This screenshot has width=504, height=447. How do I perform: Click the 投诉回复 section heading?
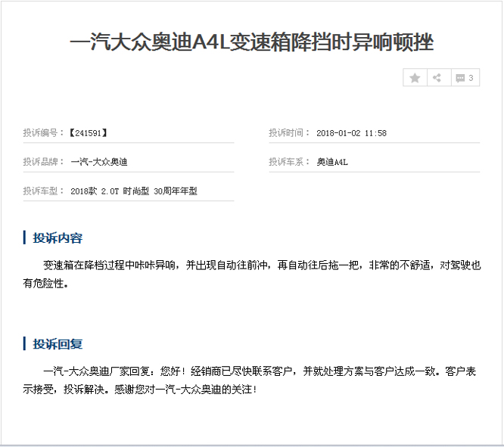pyautogui.click(x=58, y=344)
